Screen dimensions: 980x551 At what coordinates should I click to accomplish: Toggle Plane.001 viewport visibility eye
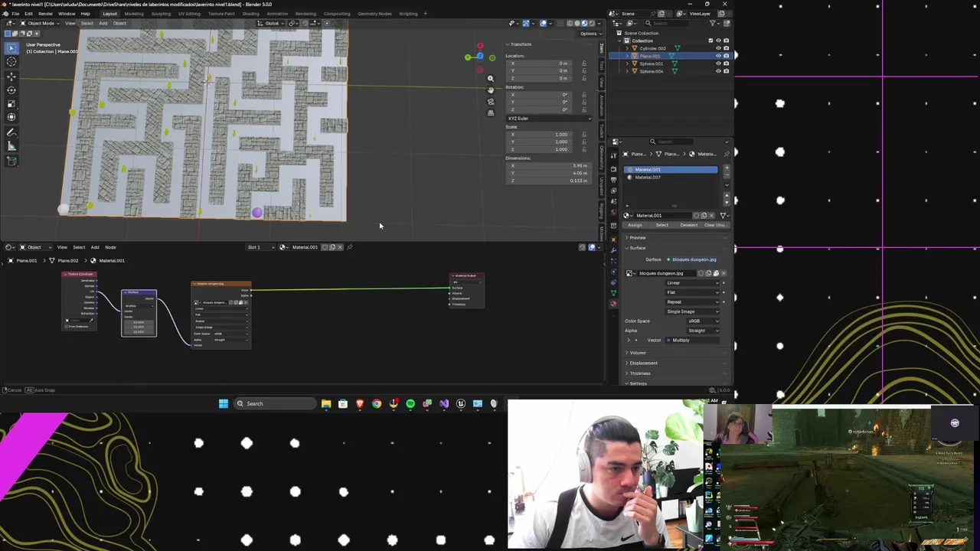click(718, 56)
